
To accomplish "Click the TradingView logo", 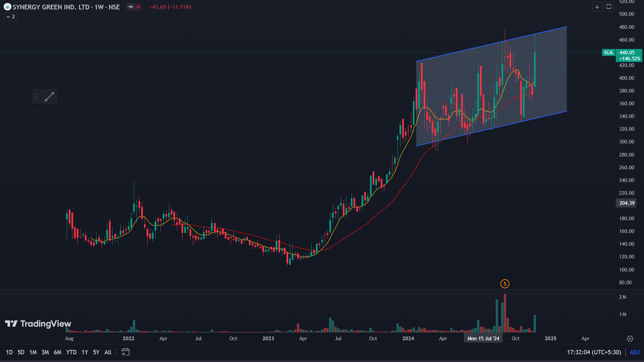I will tap(38, 324).
